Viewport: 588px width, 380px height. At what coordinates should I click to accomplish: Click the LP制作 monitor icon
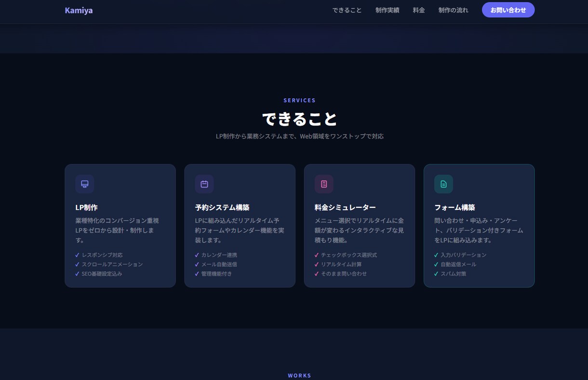(85, 184)
